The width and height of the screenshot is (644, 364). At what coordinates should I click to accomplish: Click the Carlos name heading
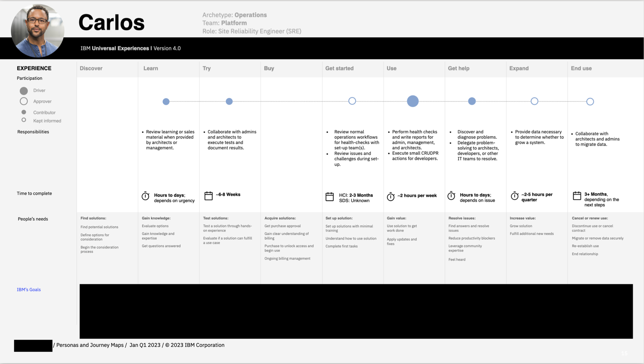[111, 22]
